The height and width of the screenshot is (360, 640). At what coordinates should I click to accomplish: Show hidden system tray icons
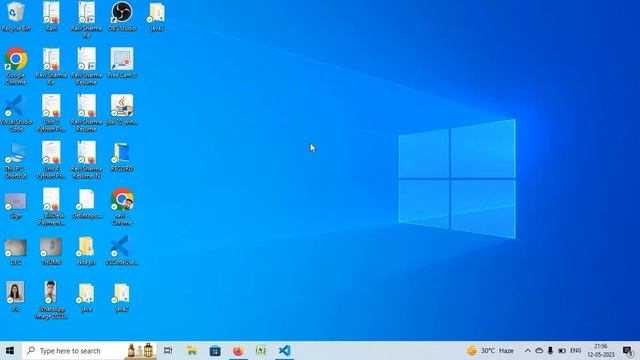click(527, 351)
